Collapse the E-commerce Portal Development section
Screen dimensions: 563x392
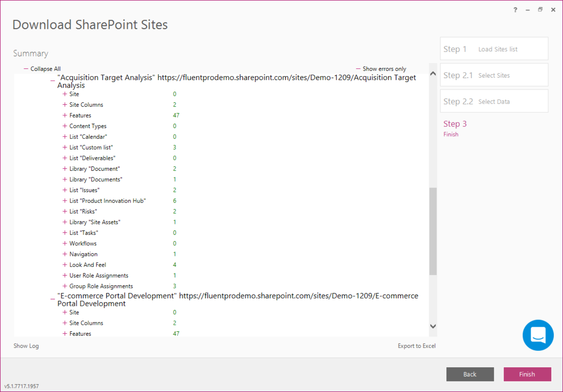tap(52, 298)
